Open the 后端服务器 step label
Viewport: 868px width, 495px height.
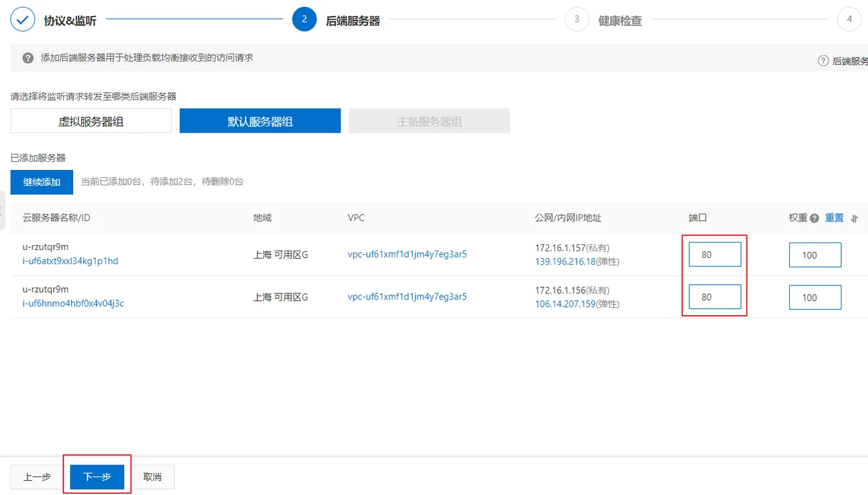pyautogui.click(x=353, y=20)
